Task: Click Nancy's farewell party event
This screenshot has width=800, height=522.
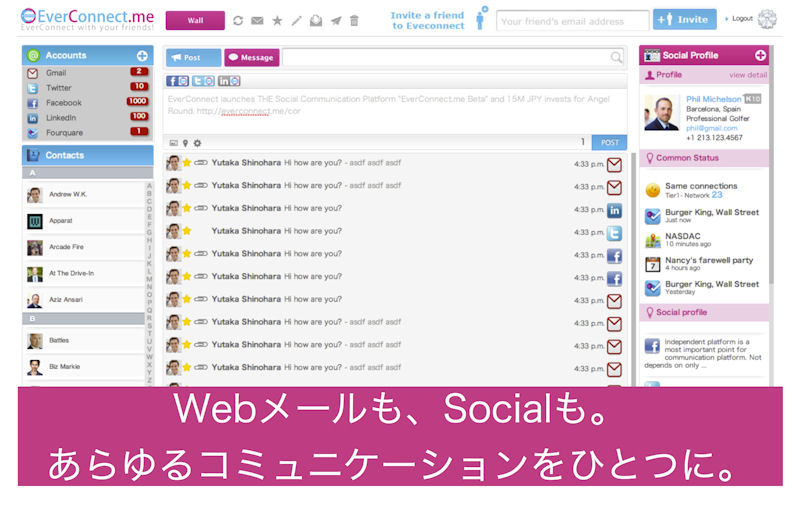Action: [704, 263]
